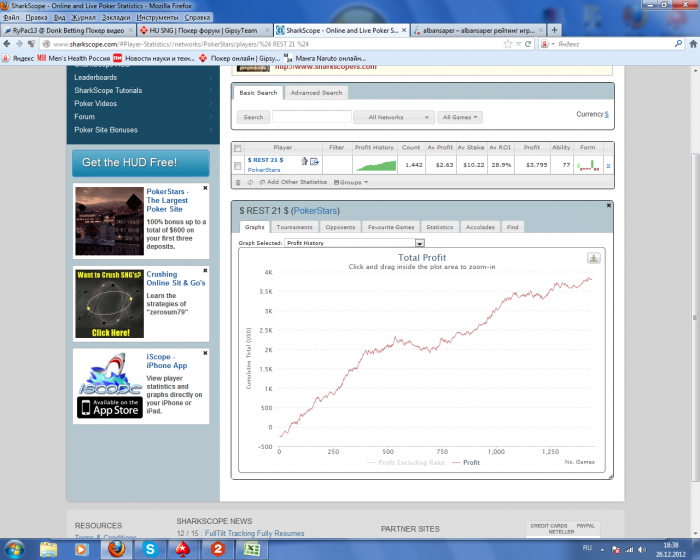Expand the Poker Videos sidebar item
This screenshot has width=700, height=560.
pyautogui.click(x=143, y=103)
